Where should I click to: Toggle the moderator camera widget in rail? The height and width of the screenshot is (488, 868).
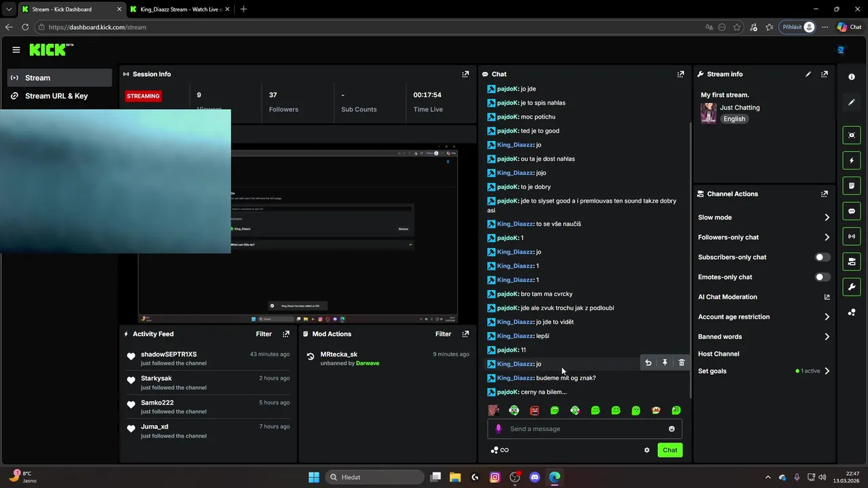pos(852,262)
